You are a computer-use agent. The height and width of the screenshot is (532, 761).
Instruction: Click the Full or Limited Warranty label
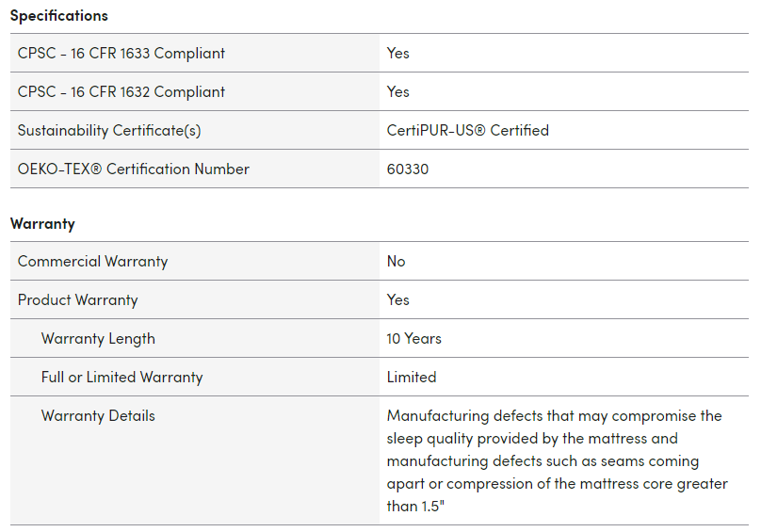pyautogui.click(x=121, y=377)
